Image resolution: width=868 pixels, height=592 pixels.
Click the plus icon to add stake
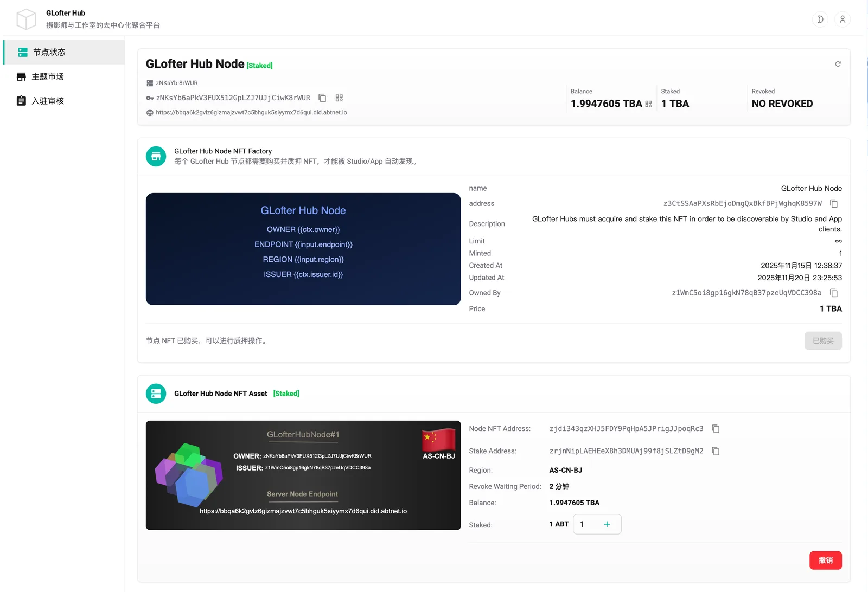pos(607,524)
